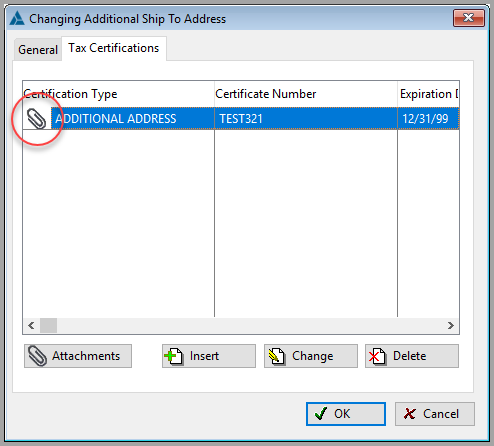Confirm changes with the OK button
Screen dimensions: 494x446
[346, 414]
